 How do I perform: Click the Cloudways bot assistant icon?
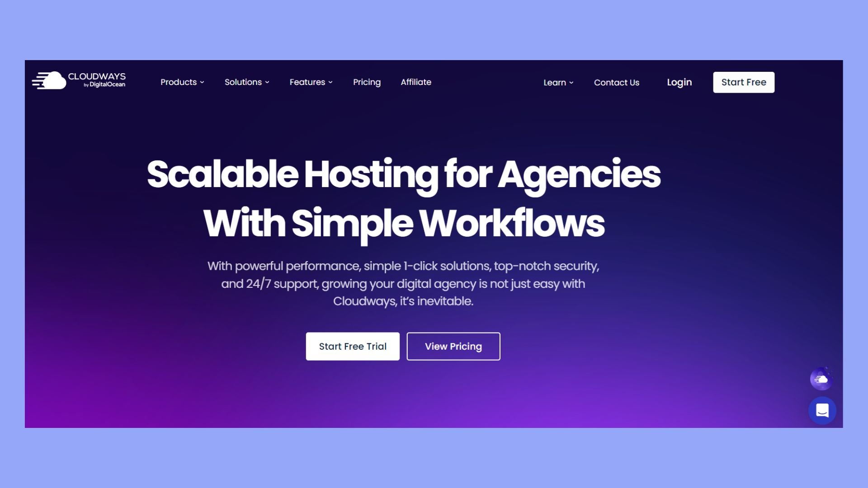point(821,380)
